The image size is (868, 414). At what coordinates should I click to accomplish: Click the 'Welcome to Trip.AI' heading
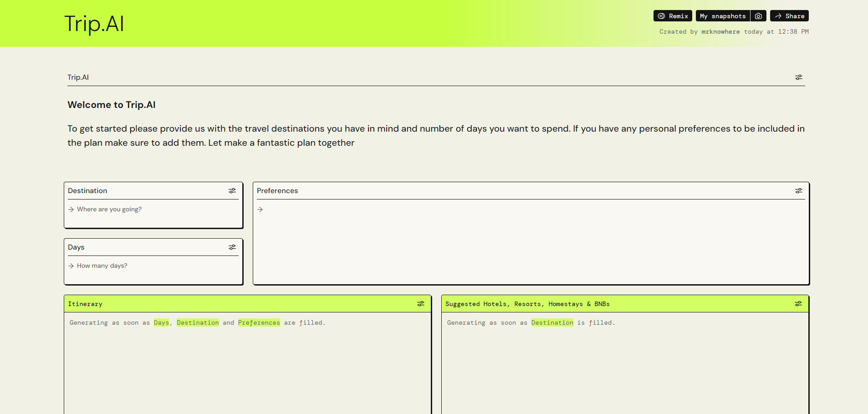[x=112, y=105]
